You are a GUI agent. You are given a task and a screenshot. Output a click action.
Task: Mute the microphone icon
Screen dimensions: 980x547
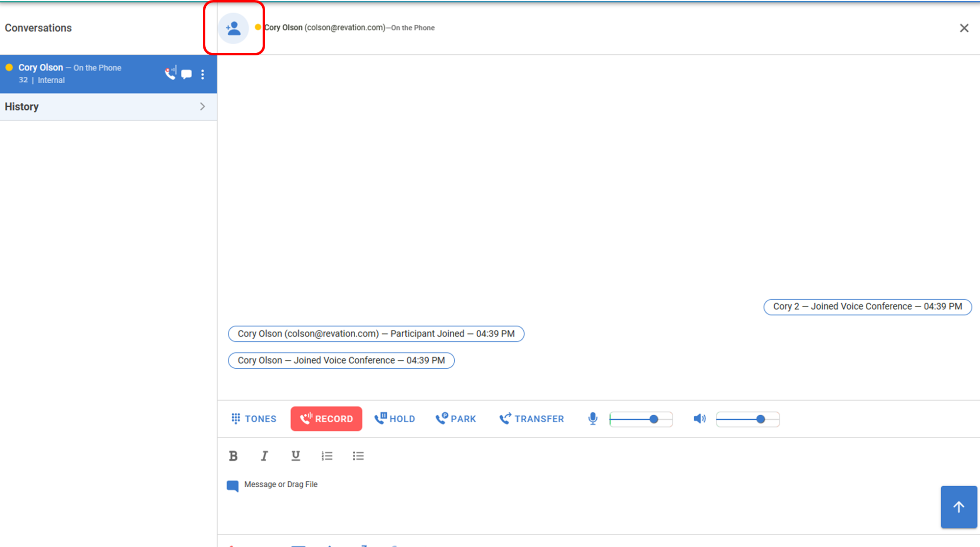coord(593,419)
